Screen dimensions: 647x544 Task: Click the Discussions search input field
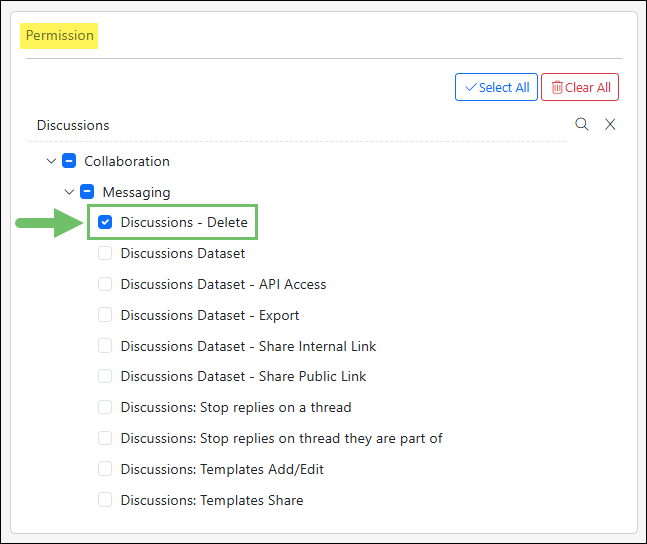pyautogui.click(x=297, y=125)
